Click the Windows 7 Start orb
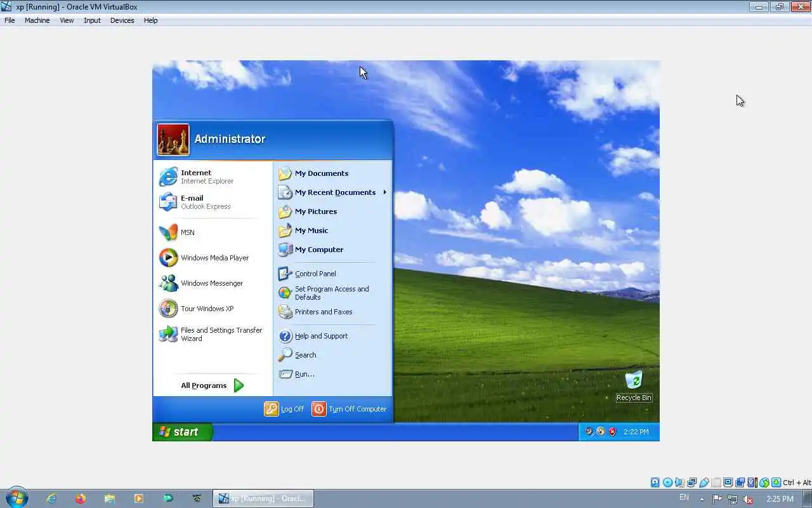The image size is (812, 508). click(16, 497)
